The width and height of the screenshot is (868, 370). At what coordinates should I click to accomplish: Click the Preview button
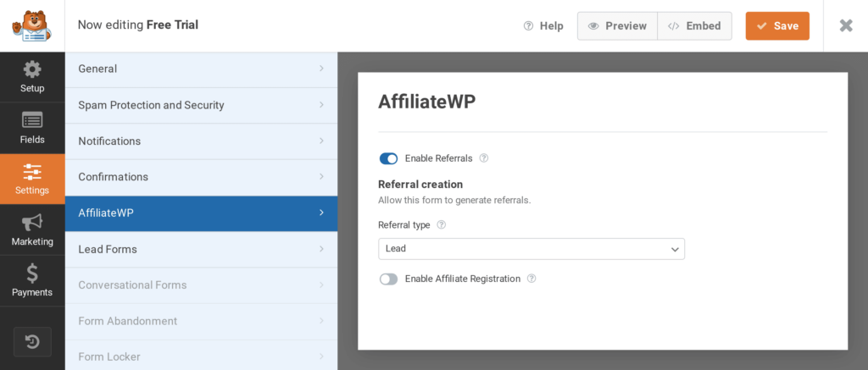point(617,26)
